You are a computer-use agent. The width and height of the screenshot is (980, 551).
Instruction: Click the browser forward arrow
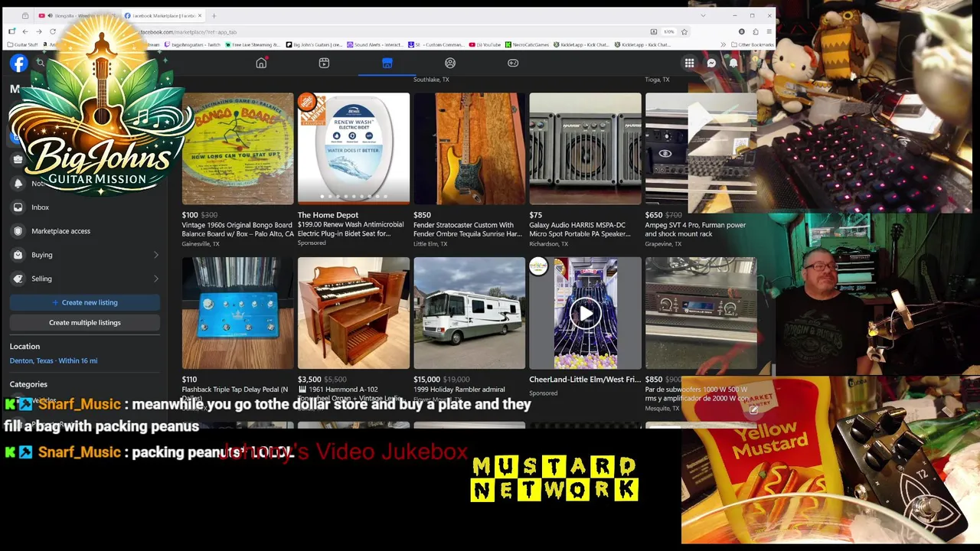pos(39,31)
